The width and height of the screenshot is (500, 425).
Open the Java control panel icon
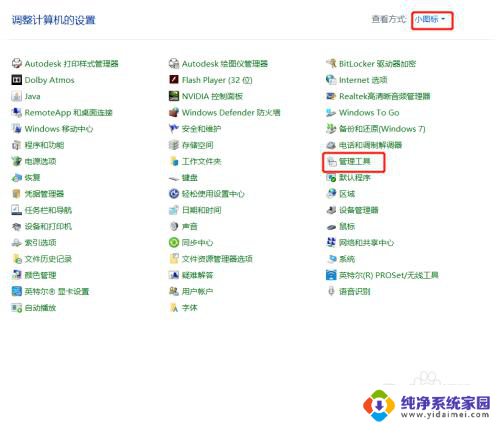(17, 96)
